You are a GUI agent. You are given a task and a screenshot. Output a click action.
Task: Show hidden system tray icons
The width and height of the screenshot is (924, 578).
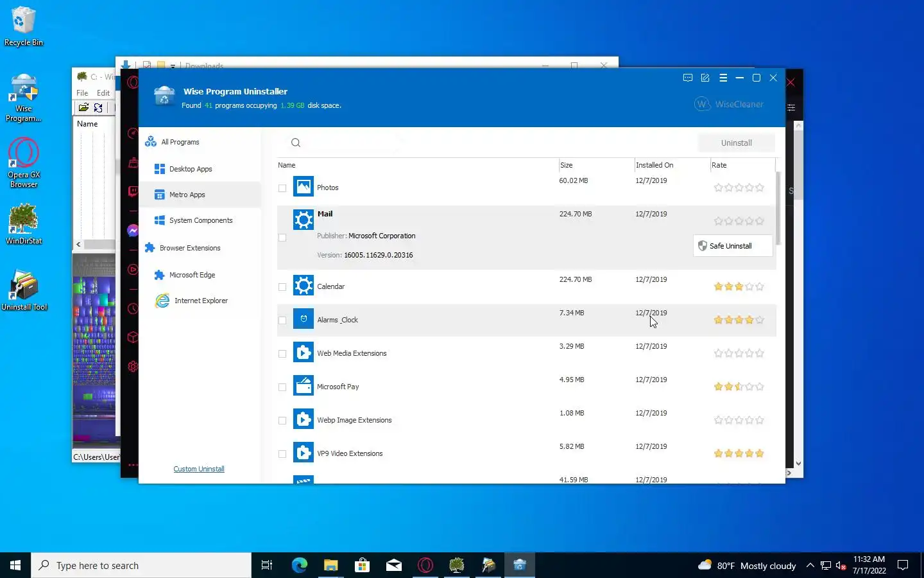pos(810,565)
